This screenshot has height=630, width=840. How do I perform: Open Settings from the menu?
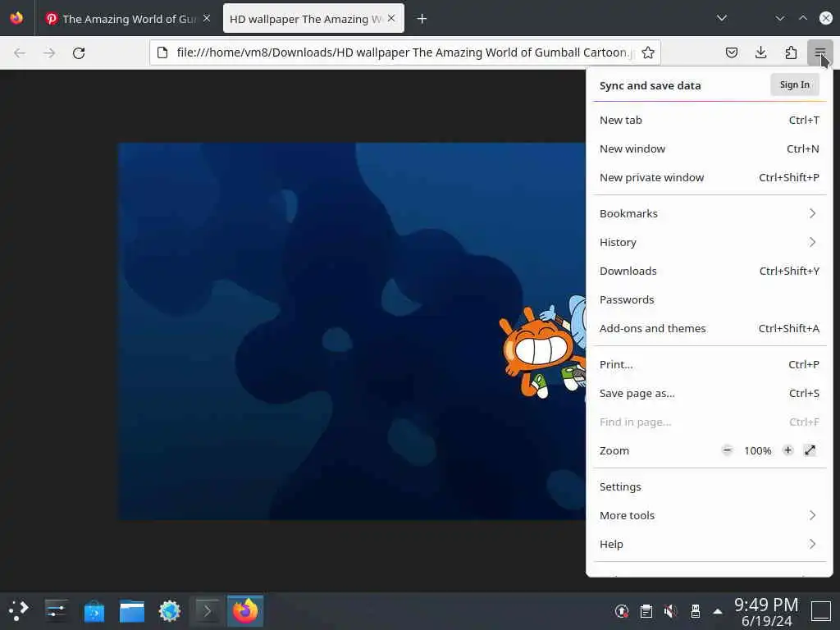pyautogui.click(x=710, y=486)
